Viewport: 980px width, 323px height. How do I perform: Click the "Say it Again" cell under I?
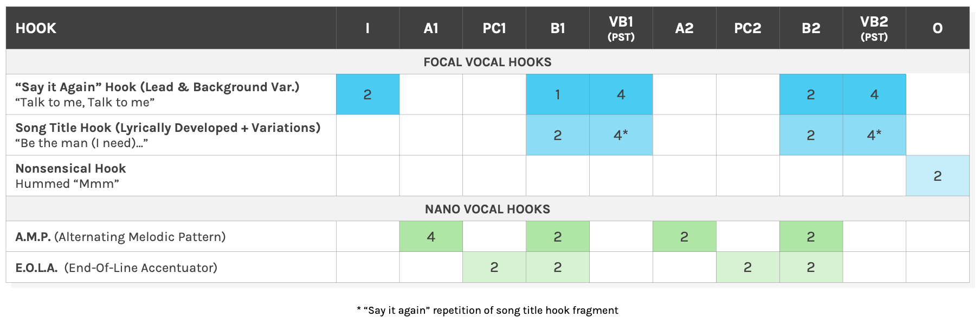pyautogui.click(x=367, y=94)
